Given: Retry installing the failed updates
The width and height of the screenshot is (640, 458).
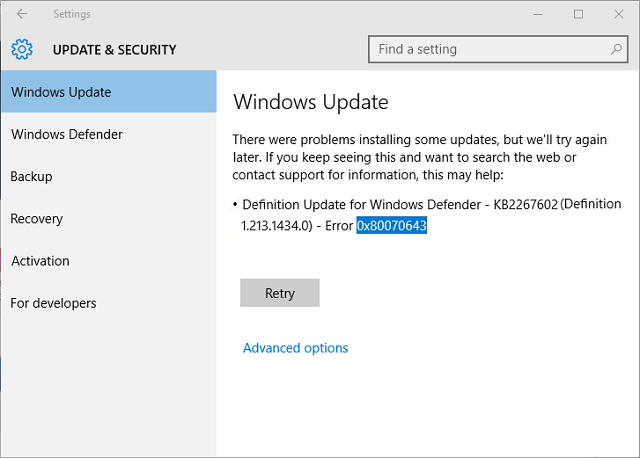Looking at the screenshot, I should point(280,293).
